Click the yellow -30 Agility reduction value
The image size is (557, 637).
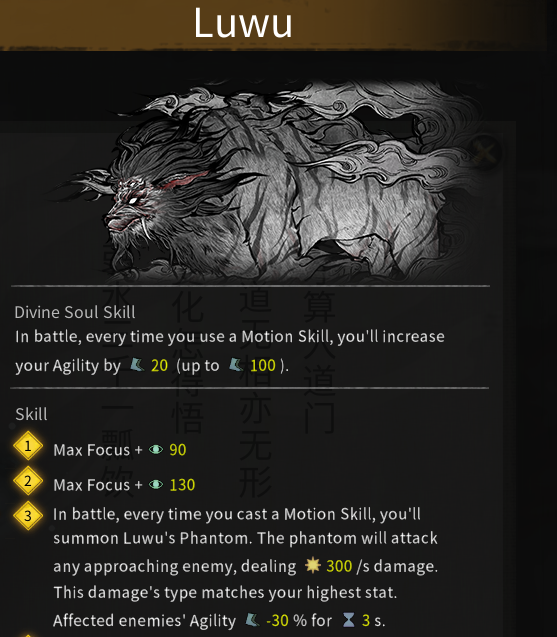(x=277, y=620)
